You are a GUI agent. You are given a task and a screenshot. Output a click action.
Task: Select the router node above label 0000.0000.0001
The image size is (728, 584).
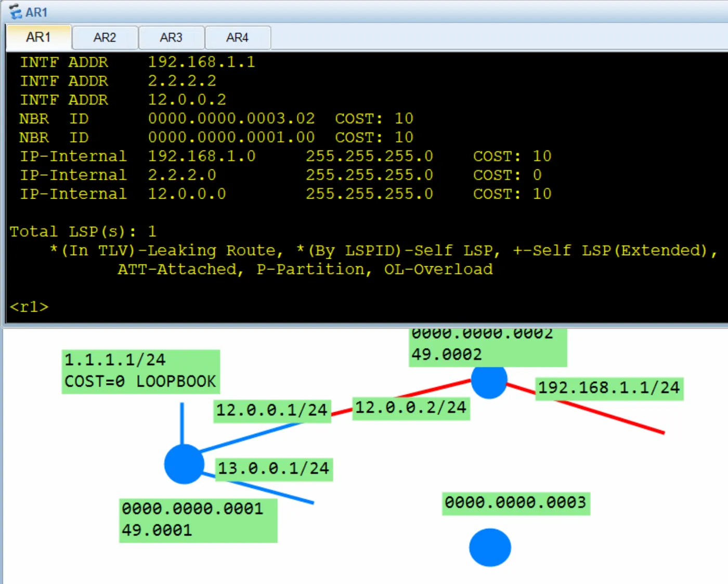tap(184, 464)
